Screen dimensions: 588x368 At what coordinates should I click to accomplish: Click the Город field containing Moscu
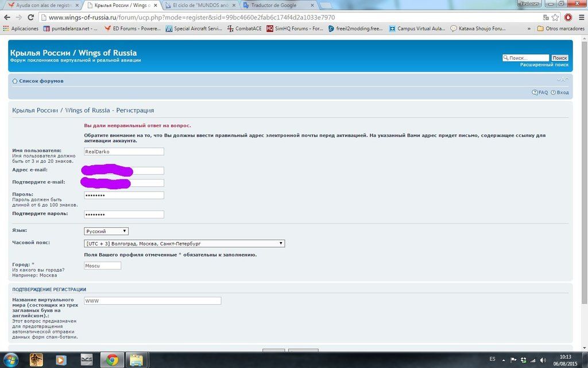pos(102,266)
